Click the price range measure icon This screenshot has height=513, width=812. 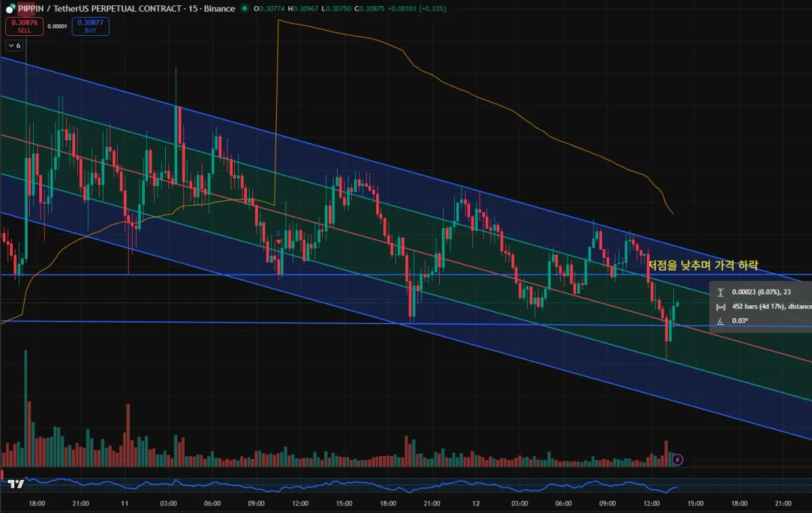tap(721, 292)
